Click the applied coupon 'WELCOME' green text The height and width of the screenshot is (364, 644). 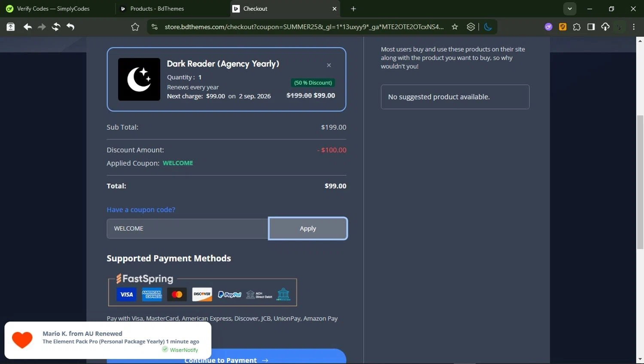coord(178,163)
